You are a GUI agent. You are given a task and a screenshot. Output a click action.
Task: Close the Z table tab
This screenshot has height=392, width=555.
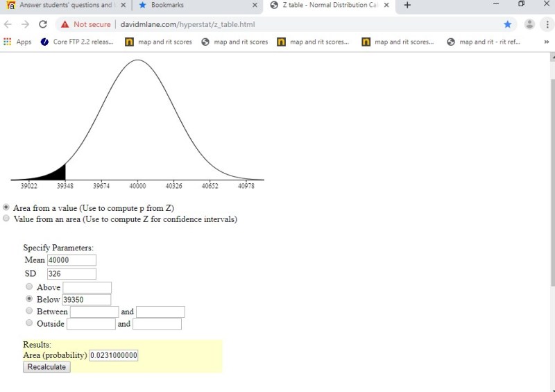pyautogui.click(x=386, y=5)
